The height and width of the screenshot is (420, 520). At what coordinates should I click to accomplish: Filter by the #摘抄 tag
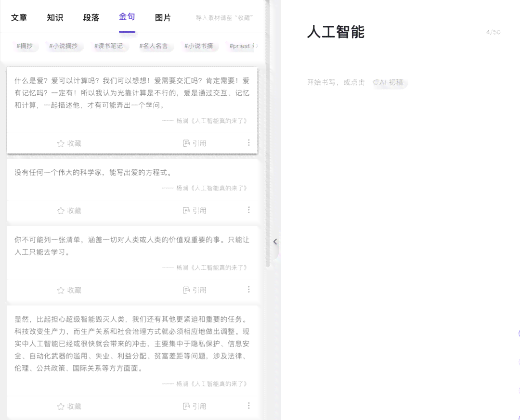[x=25, y=46]
